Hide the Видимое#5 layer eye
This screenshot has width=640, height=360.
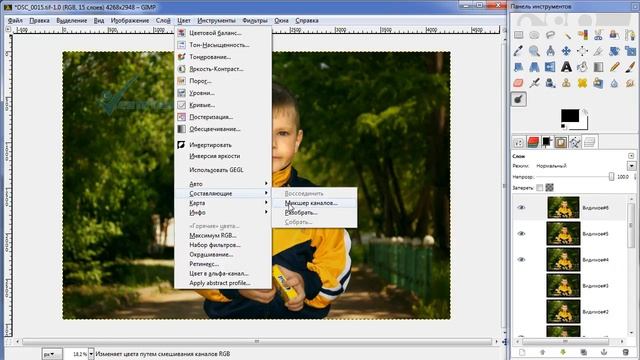[521, 234]
